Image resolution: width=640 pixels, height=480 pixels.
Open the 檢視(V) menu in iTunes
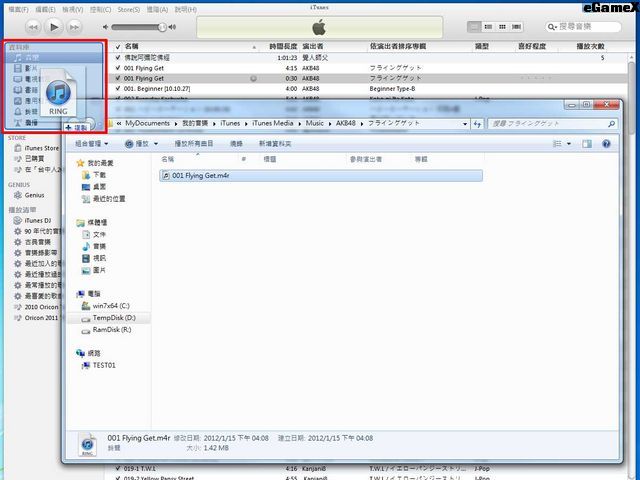73,9
